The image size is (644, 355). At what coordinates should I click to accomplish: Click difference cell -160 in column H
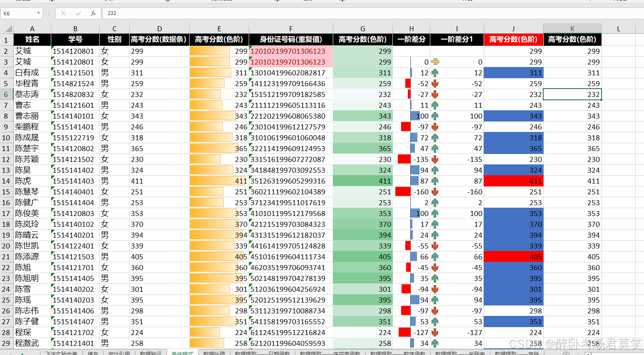412,191
